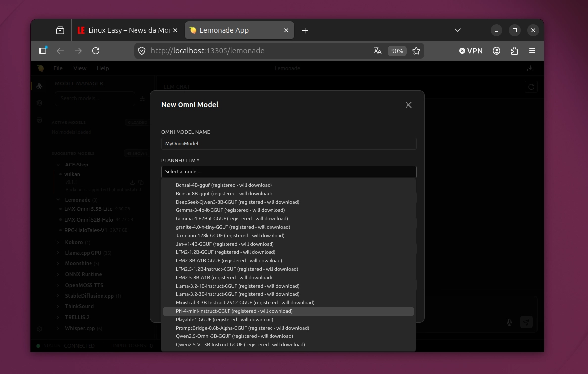This screenshot has height=374, width=588.
Task: Open the Planner LLM select dropdown
Action: 289,171
